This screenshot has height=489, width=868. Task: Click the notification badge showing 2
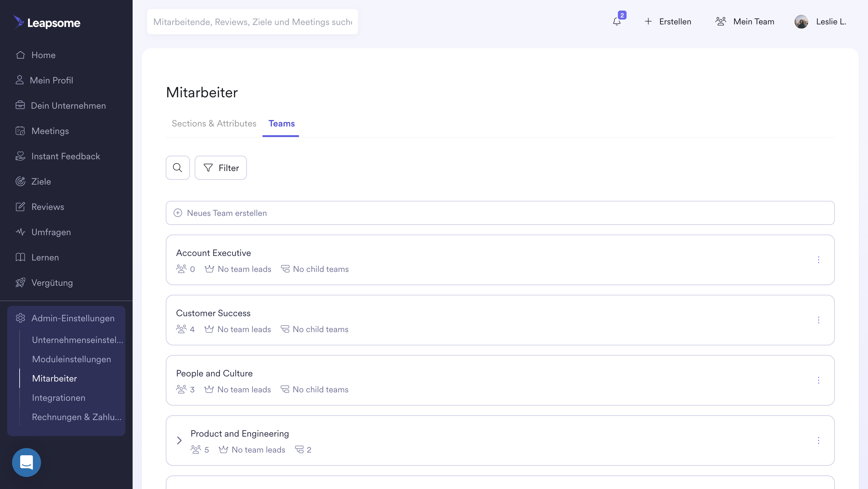(x=622, y=15)
